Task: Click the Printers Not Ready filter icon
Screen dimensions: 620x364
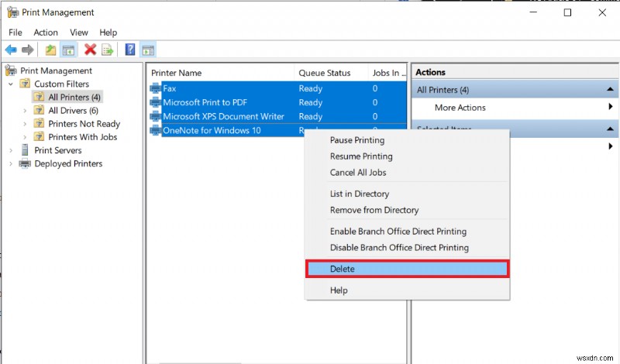Action: (x=39, y=123)
